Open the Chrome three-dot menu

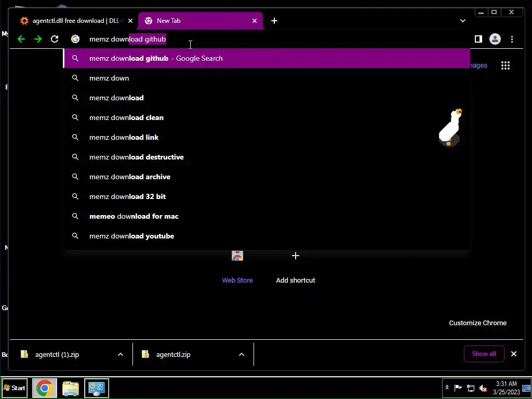click(512, 39)
